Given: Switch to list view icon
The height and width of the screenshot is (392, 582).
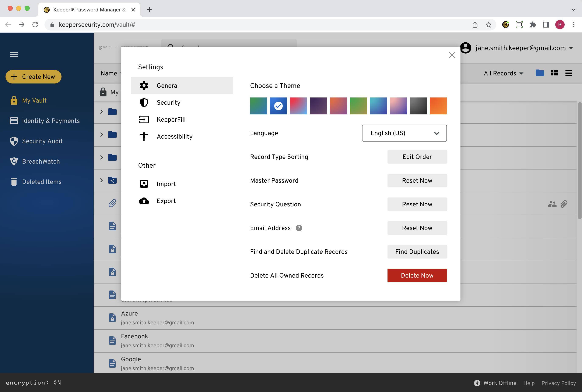Looking at the screenshot, I should point(569,73).
